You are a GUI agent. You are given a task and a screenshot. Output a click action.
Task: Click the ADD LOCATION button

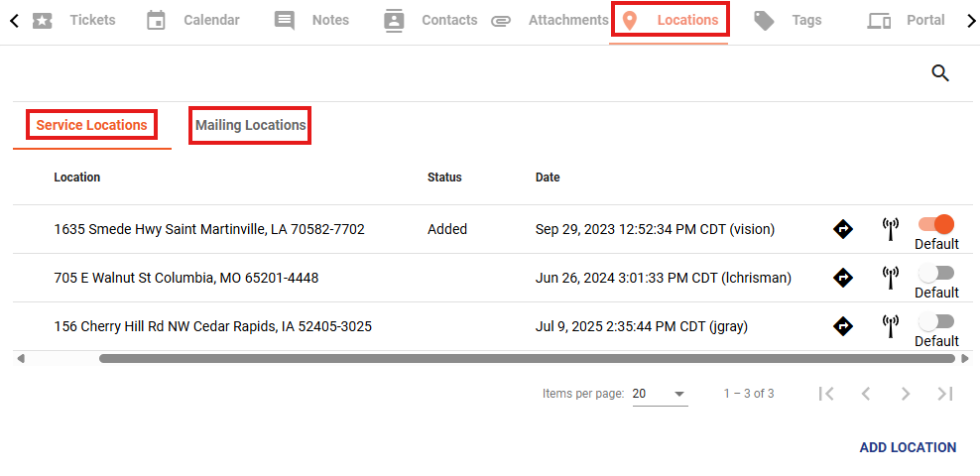click(908, 448)
